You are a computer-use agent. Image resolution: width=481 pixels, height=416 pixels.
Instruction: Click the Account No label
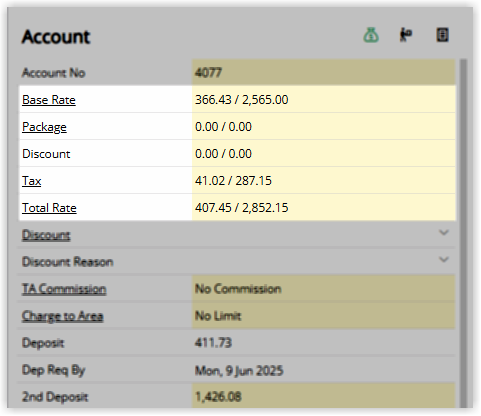click(54, 73)
